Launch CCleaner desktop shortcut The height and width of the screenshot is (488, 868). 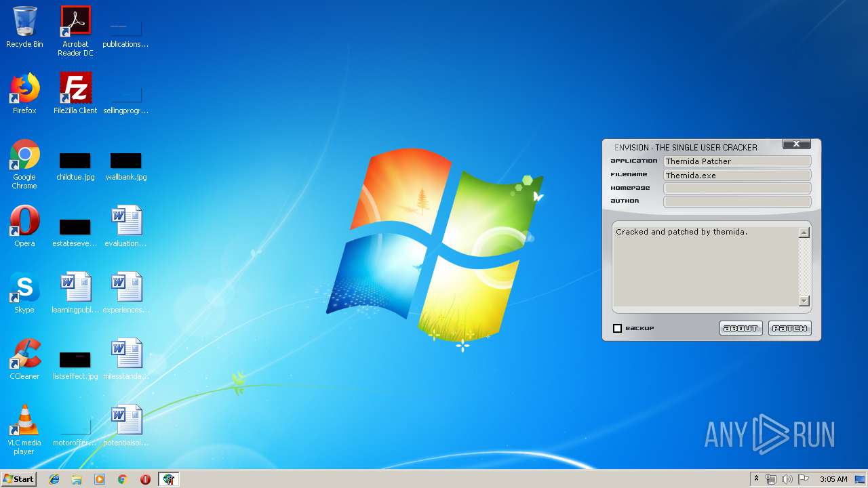tap(24, 359)
